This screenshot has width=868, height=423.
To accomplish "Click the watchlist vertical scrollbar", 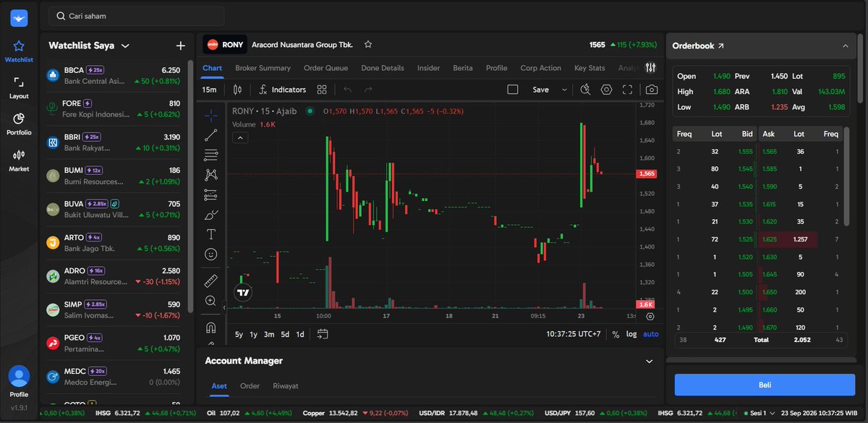I will tap(190, 187).
